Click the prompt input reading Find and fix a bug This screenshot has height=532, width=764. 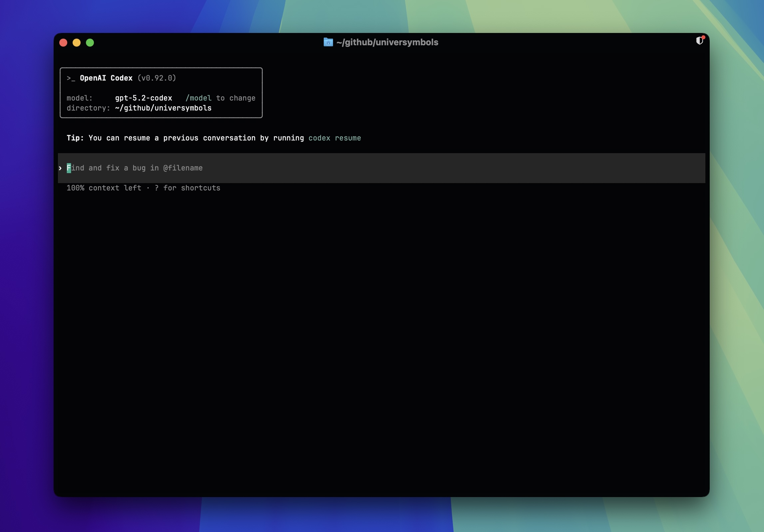135,168
